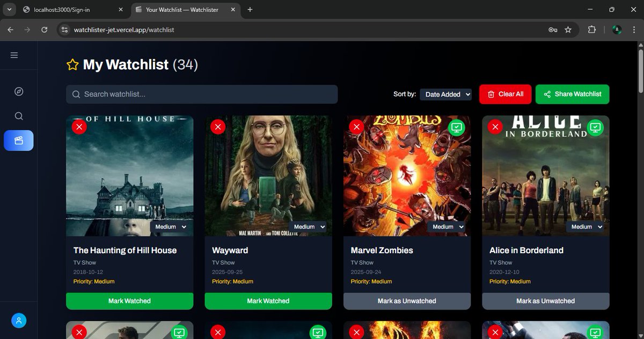
Task: Change priority dropdown on Alice in Borderland poster
Action: click(586, 227)
